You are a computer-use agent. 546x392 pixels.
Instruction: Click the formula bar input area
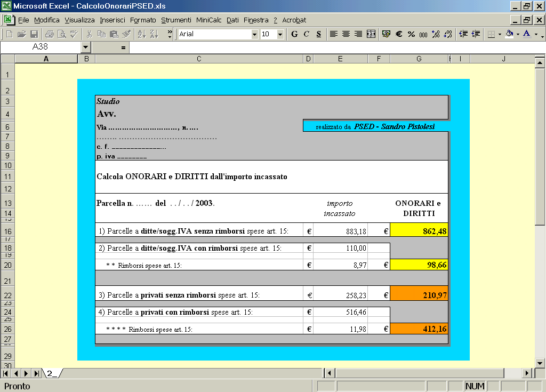(x=336, y=47)
